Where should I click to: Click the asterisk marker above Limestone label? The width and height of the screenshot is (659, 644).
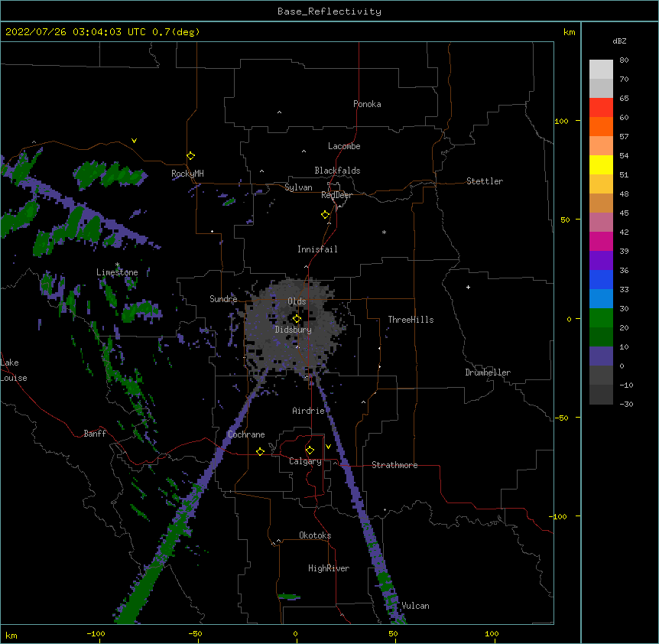tap(117, 265)
